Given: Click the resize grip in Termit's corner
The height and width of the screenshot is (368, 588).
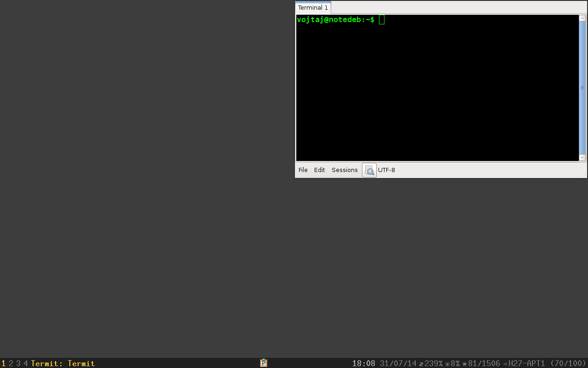Looking at the screenshot, I should pyautogui.click(x=584, y=175).
